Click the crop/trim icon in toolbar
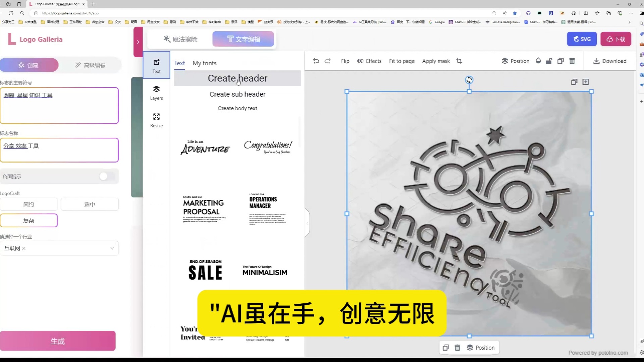 pyautogui.click(x=459, y=61)
